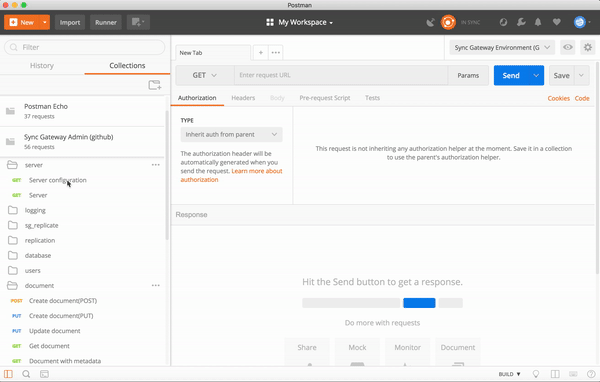Switch to the Collections tab
Screen dimensions: 600x382
(x=127, y=65)
